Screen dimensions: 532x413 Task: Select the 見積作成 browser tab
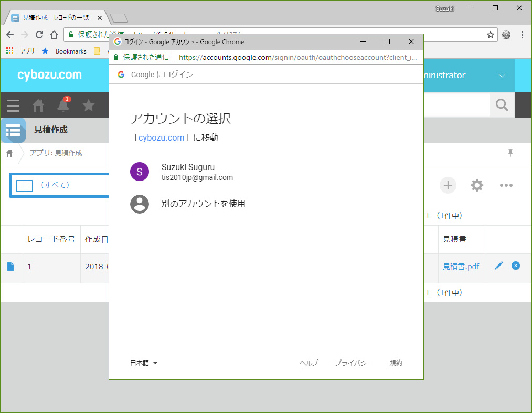56,18
